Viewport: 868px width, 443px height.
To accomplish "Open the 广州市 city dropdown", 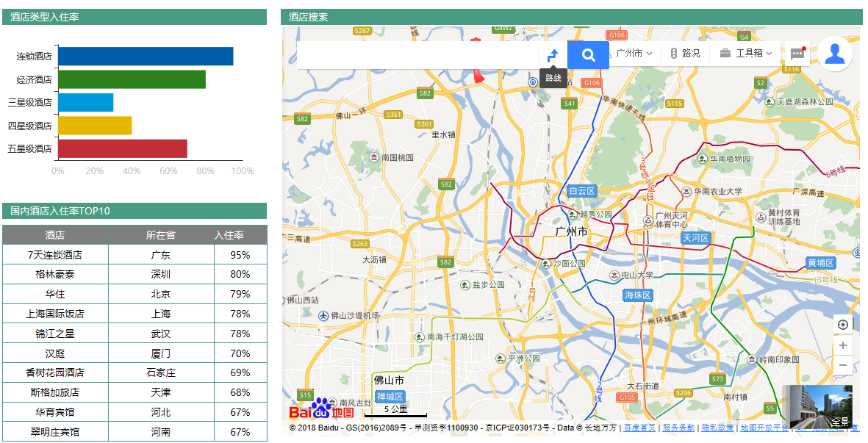I will (x=634, y=54).
